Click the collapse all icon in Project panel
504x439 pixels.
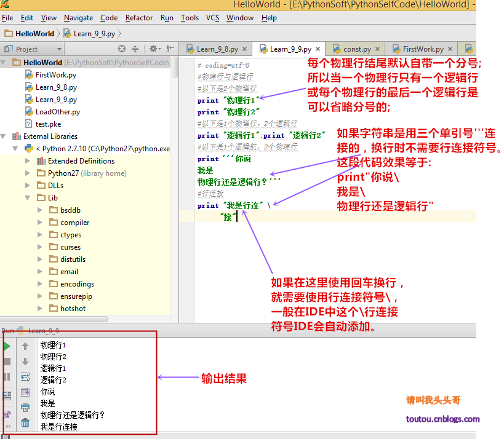pyautogui.click(x=135, y=49)
